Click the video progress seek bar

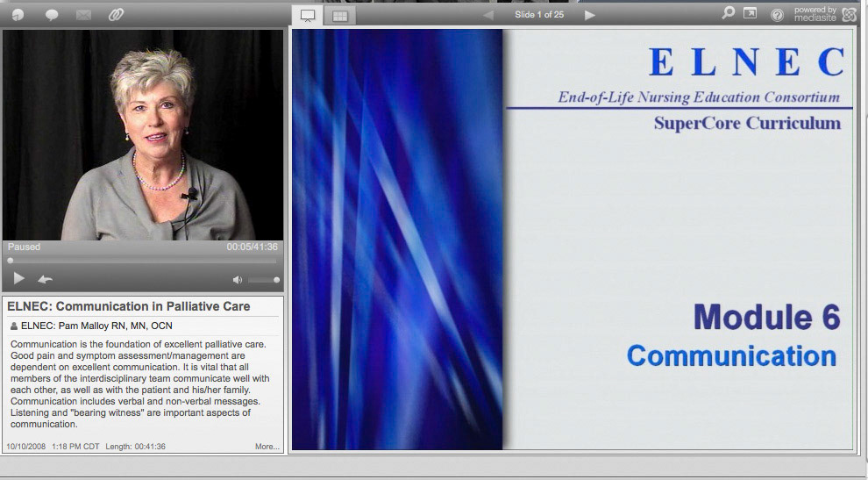pyautogui.click(x=143, y=260)
